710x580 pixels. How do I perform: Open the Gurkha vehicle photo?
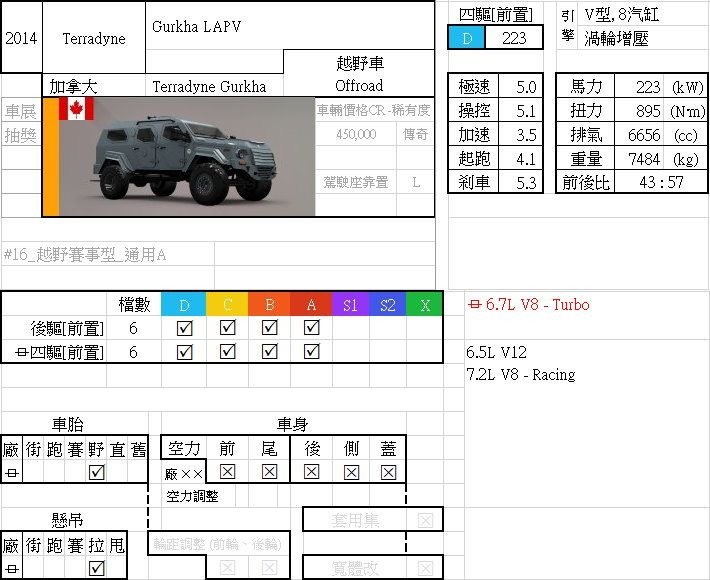click(x=187, y=157)
